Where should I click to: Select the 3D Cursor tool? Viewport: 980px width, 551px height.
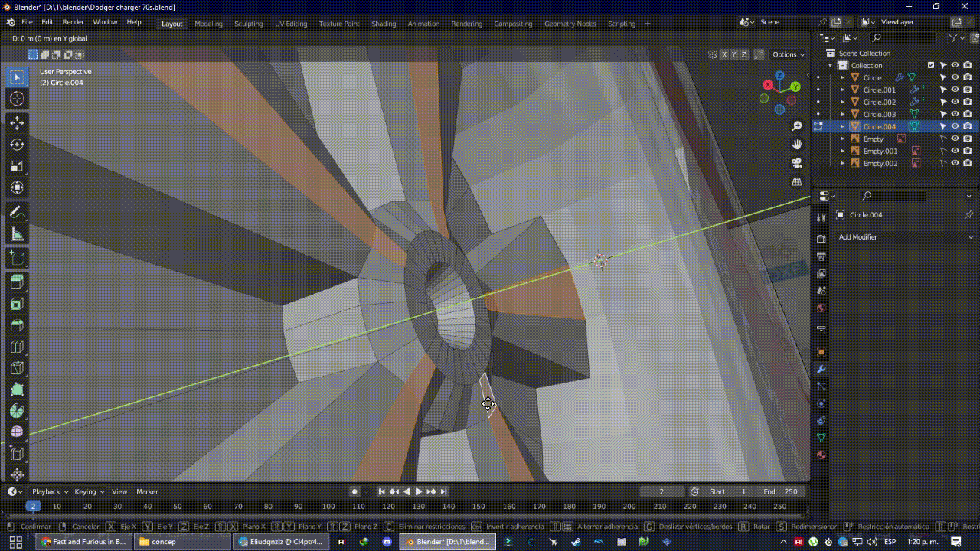click(x=17, y=99)
